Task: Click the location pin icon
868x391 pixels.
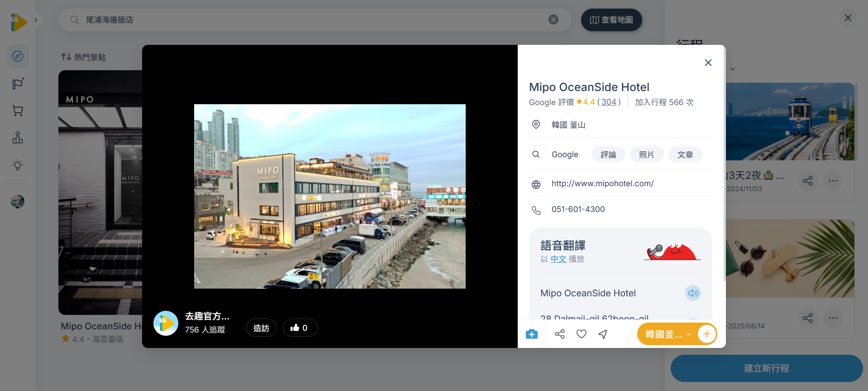Action: tap(536, 125)
